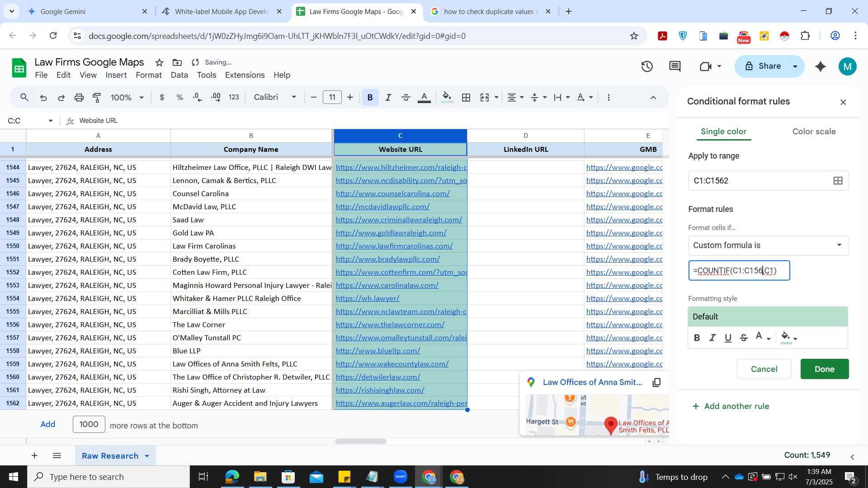Open the Insert menu
Viewport: 868px width, 488px height.
116,75
